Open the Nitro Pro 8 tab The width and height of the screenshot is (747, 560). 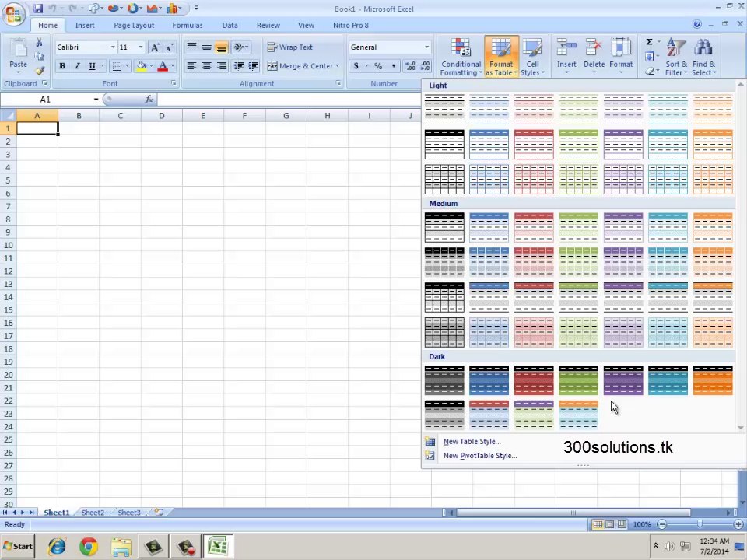pyautogui.click(x=351, y=25)
